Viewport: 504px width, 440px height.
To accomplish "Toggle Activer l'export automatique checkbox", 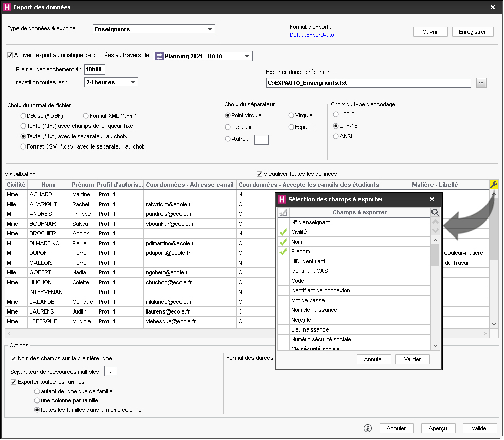I will point(10,55).
